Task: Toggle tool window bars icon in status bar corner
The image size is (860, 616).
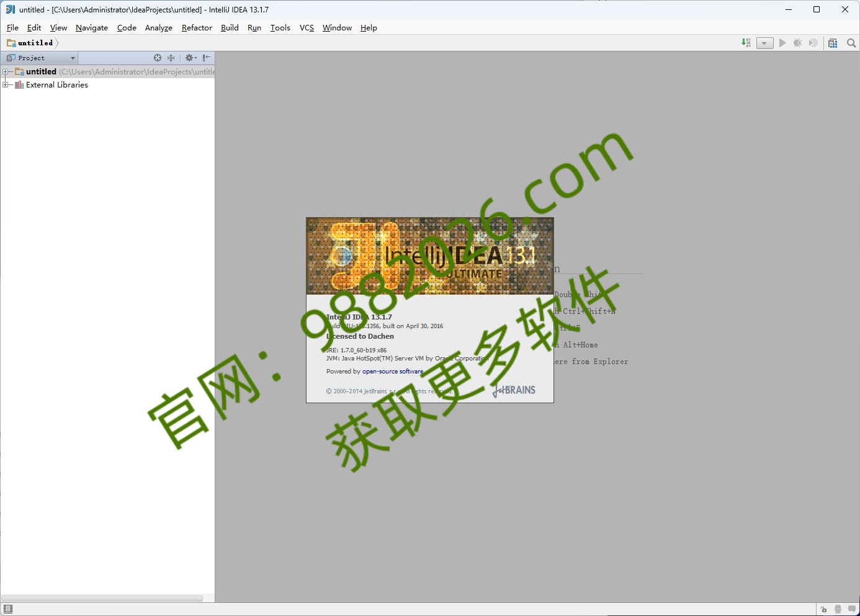Action: coord(8,609)
